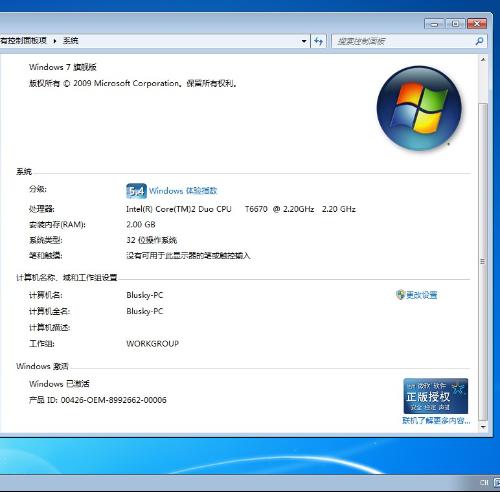Select the 32 位操作系统 value
This screenshot has width=500, height=492.
tap(151, 240)
